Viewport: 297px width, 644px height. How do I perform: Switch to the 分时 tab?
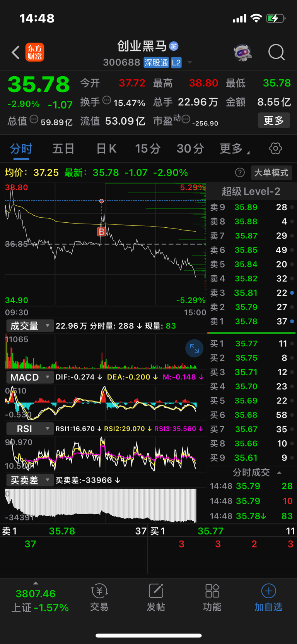coord(21,149)
